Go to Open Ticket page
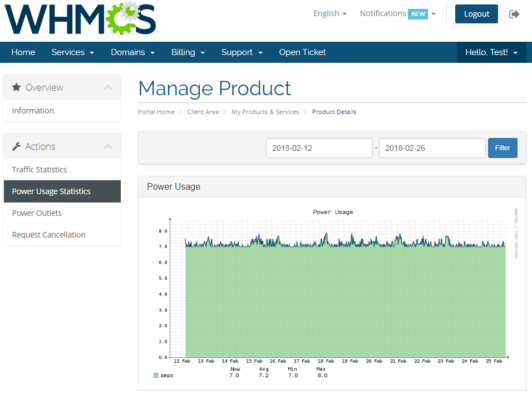This screenshot has height=405, width=532. tap(302, 52)
